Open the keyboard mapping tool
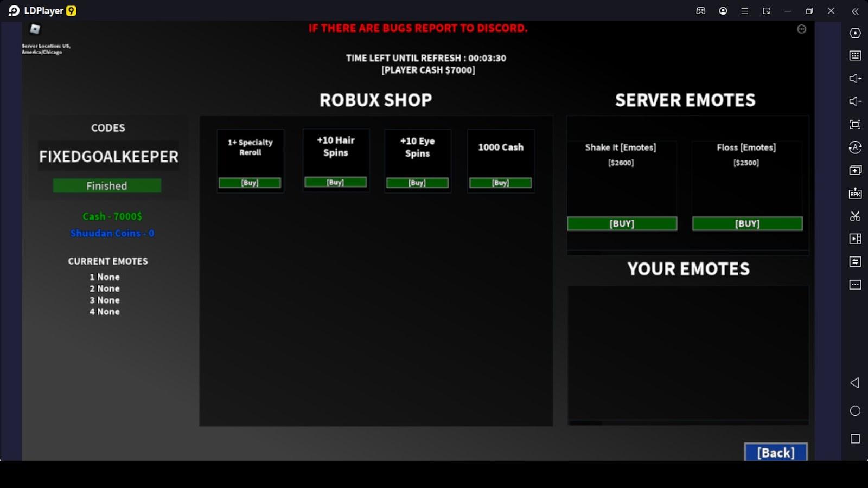The height and width of the screenshot is (488, 868). (x=855, y=55)
